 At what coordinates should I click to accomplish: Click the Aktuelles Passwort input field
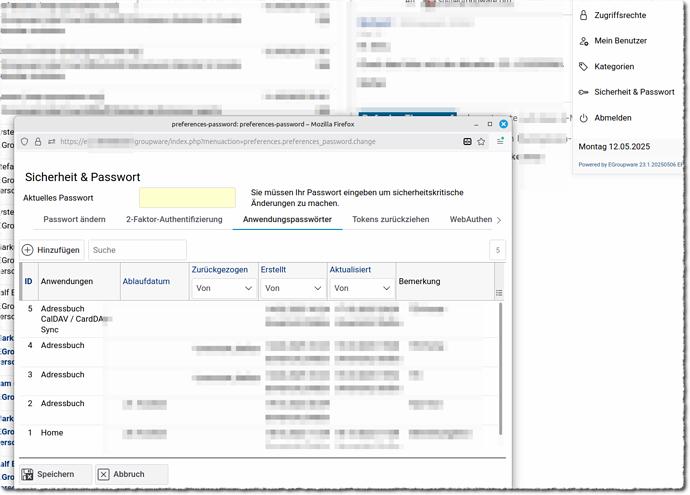point(187,198)
